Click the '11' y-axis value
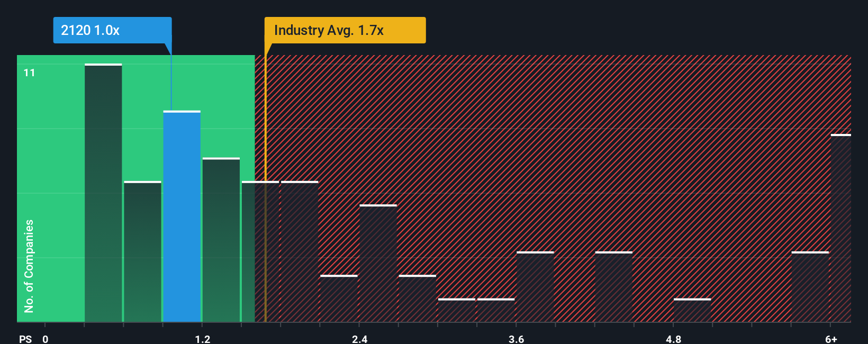The image size is (868, 344). coord(30,73)
